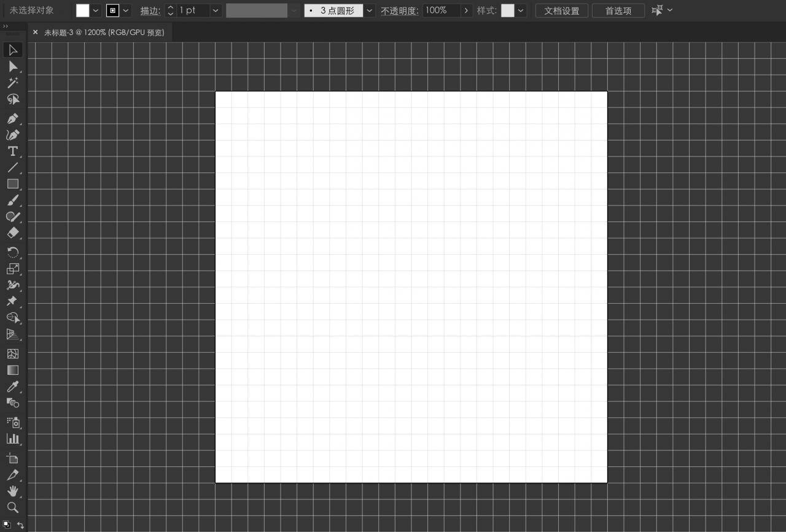Close the 未标题-3 document tab
Image resolution: width=786 pixels, height=532 pixels.
coord(35,33)
